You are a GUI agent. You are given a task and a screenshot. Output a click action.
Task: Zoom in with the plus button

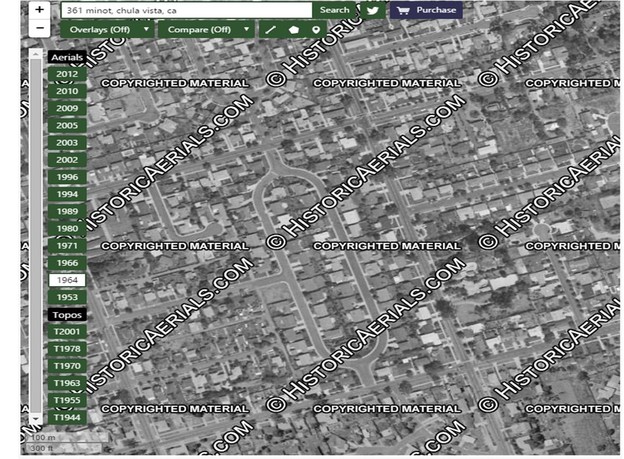click(x=39, y=10)
